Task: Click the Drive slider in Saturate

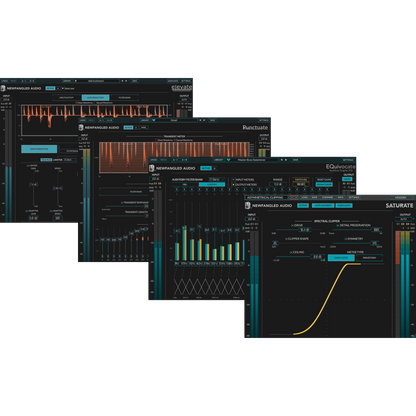Action: pos(299,230)
